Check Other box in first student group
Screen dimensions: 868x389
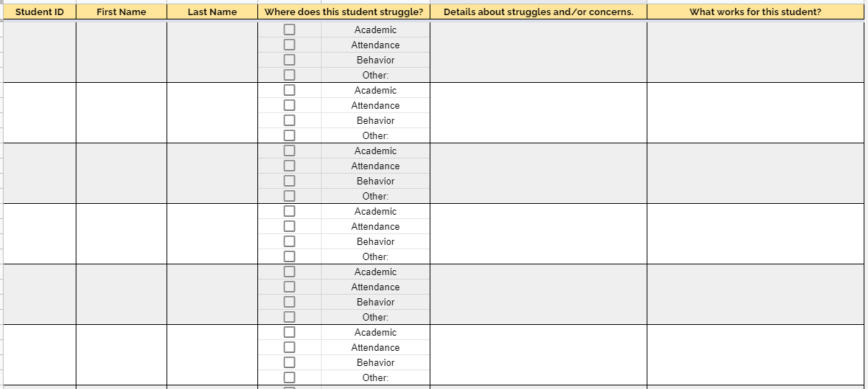[x=289, y=75]
